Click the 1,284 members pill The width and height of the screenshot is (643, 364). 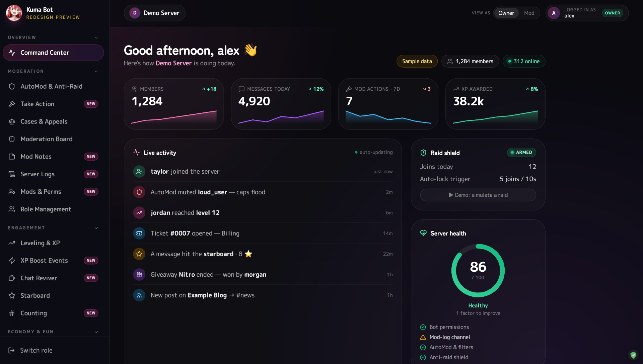point(470,61)
